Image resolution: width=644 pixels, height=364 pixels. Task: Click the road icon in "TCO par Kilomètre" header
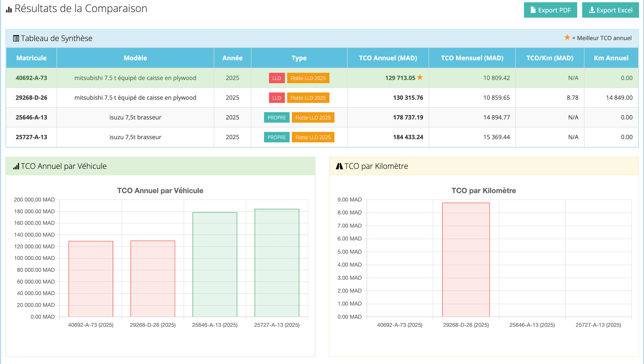pyautogui.click(x=339, y=166)
